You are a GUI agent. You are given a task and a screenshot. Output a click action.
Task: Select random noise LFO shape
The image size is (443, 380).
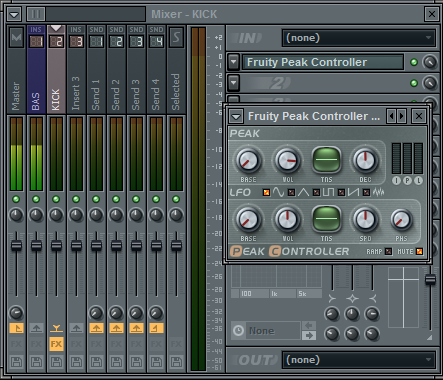point(366,192)
